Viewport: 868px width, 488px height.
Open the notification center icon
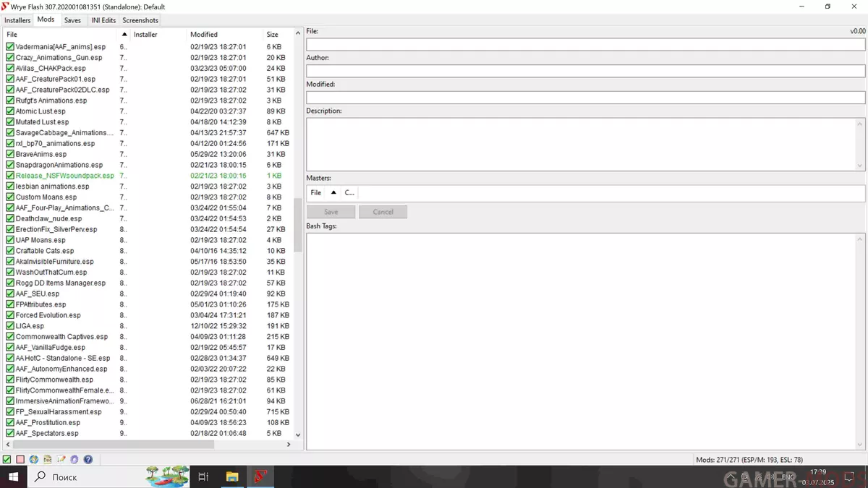[x=851, y=476]
